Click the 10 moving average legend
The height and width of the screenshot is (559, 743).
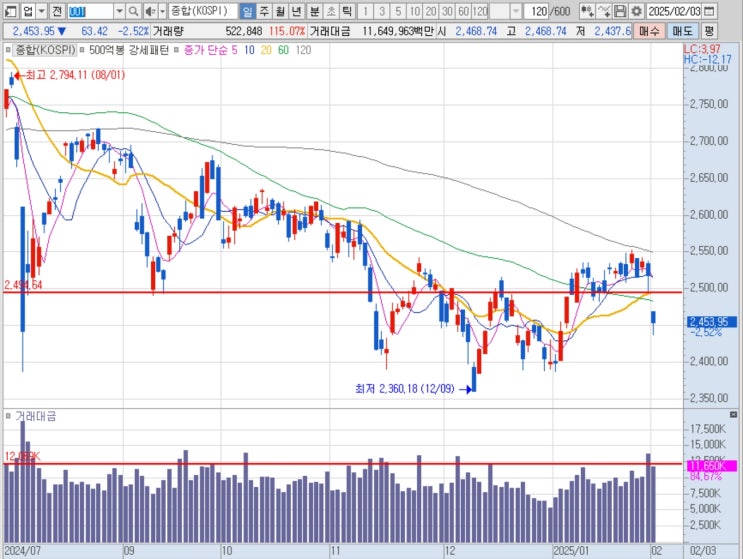249,50
